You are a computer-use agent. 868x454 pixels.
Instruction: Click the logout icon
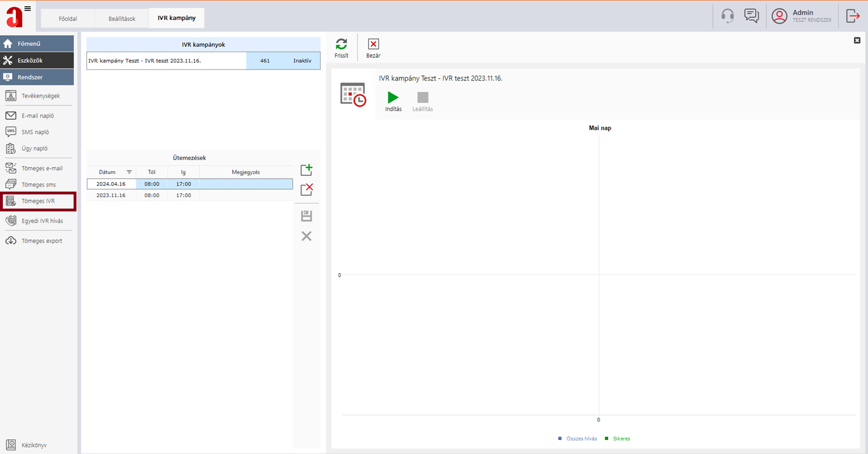pos(853,16)
